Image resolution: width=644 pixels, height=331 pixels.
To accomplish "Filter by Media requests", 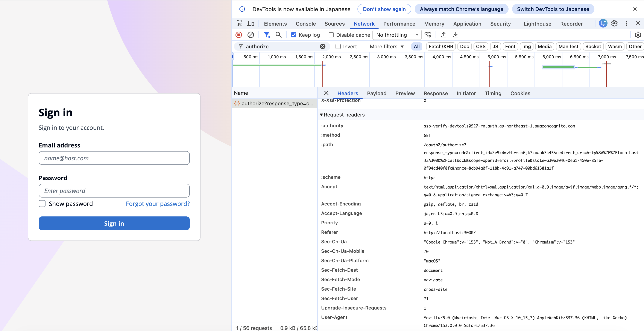I will point(544,46).
